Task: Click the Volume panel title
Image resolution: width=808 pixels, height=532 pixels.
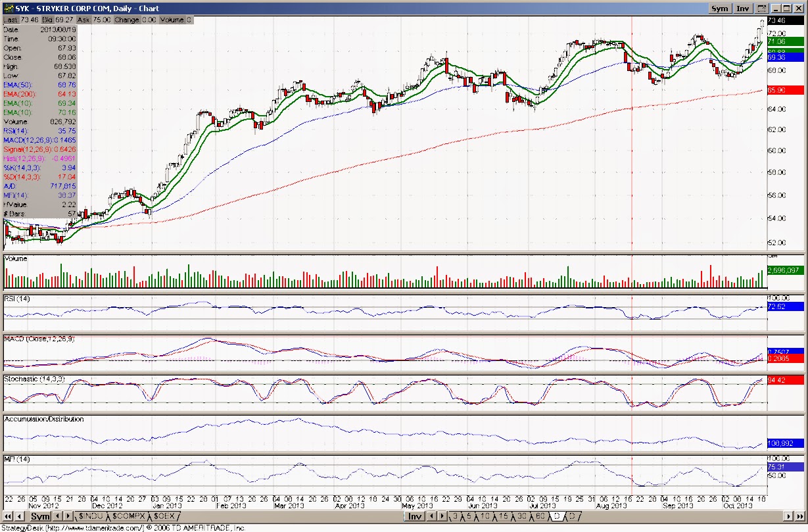Action: click(16, 258)
